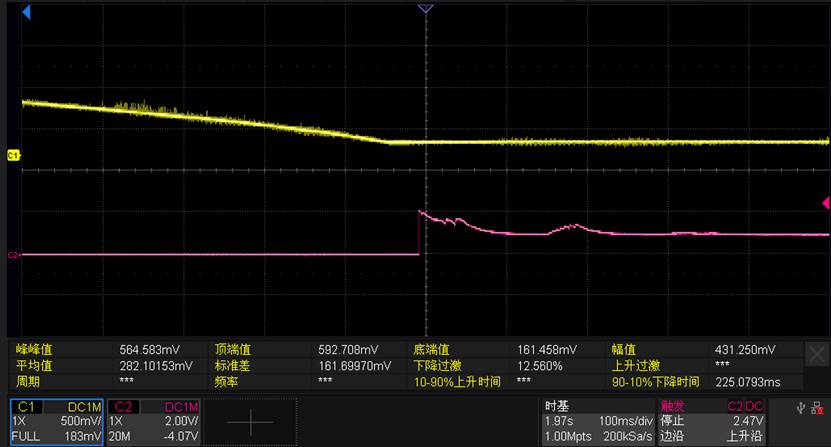This screenshot has height=447, width=831.
Task: Click the C2 20M bandwidth limit label
Action: click(x=120, y=436)
